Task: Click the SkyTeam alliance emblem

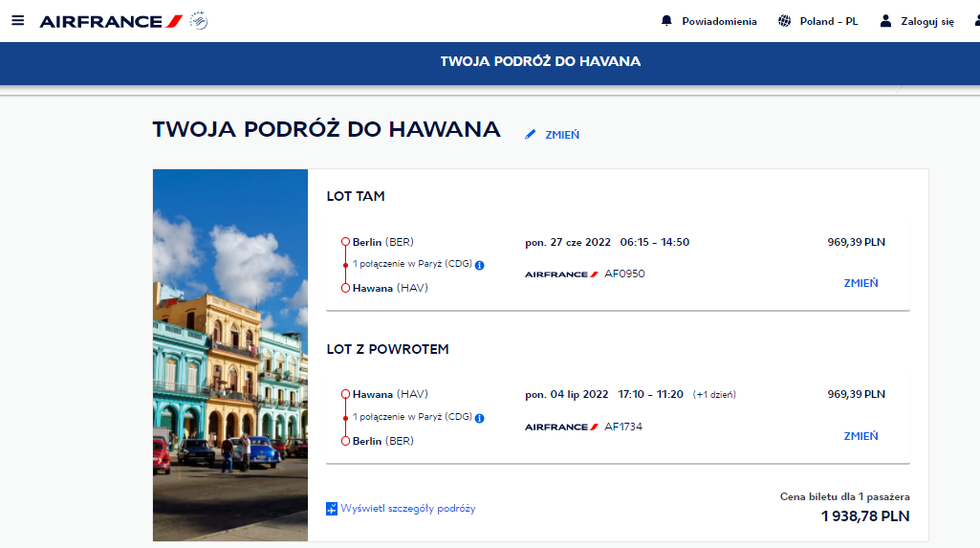Action: [x=199, y=21]
